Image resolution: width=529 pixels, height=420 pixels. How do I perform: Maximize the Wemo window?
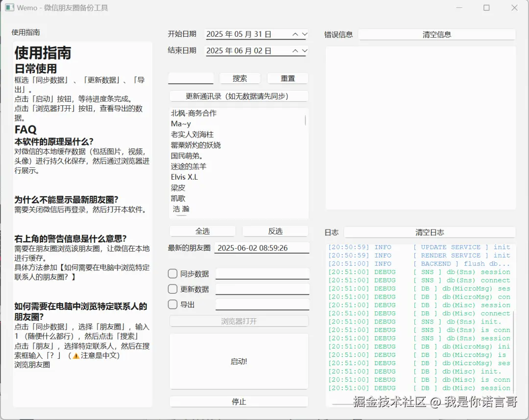486,7
